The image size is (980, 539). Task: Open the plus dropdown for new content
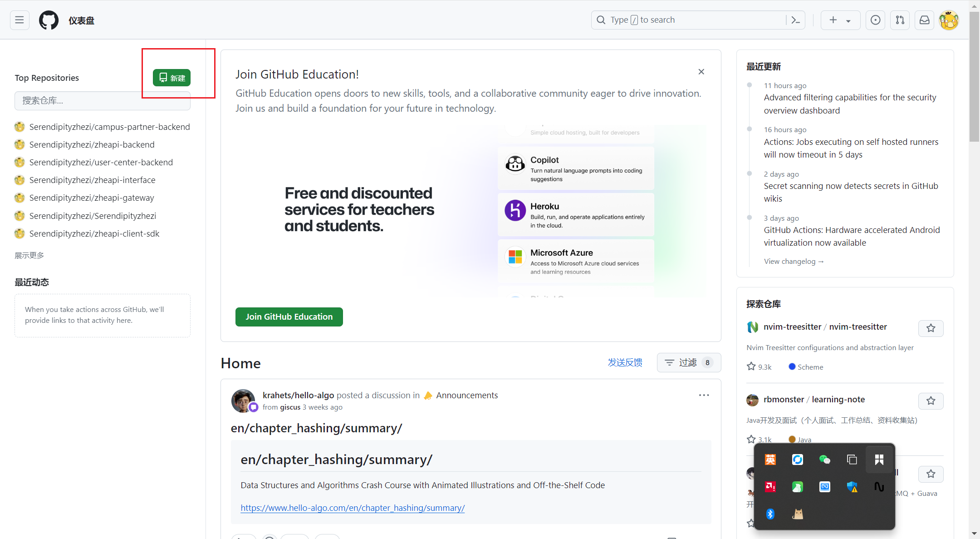(x=839, y=20)
